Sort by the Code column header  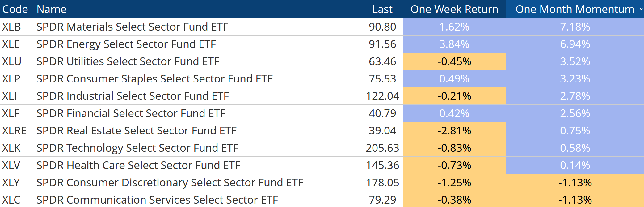(x=15, y=9)
